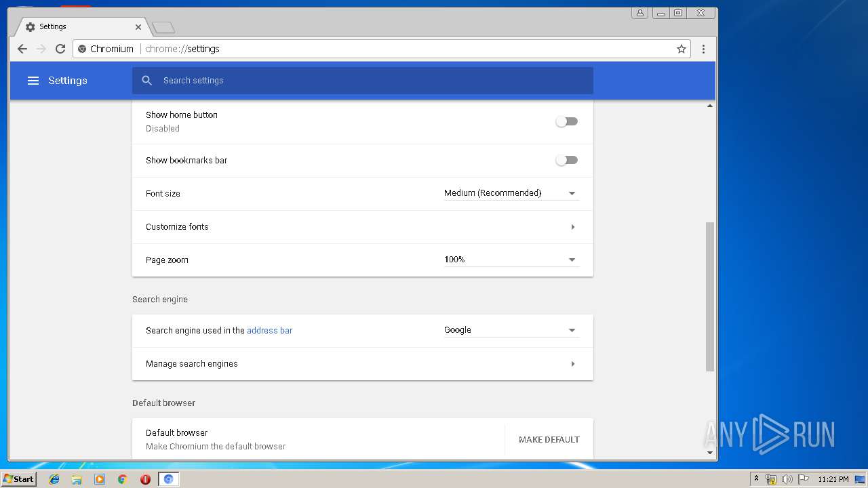Click the forward navigation arrow
Viewport: 868px width, 488px height.
(x=41, y=49)
